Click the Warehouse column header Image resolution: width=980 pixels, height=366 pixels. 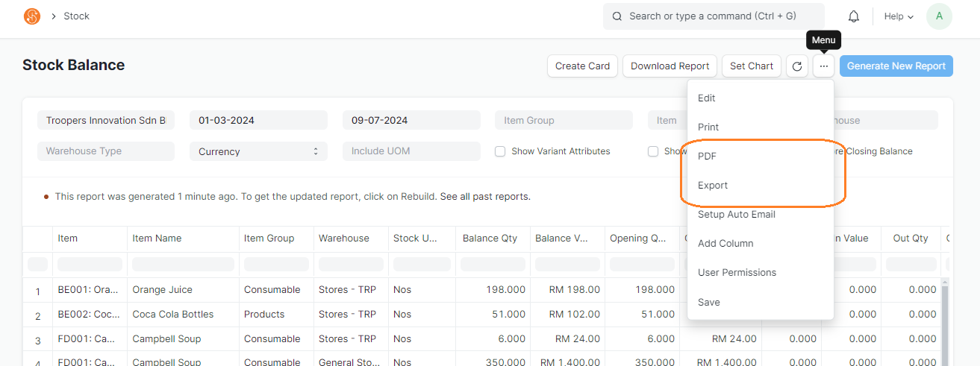pos(351,239)
